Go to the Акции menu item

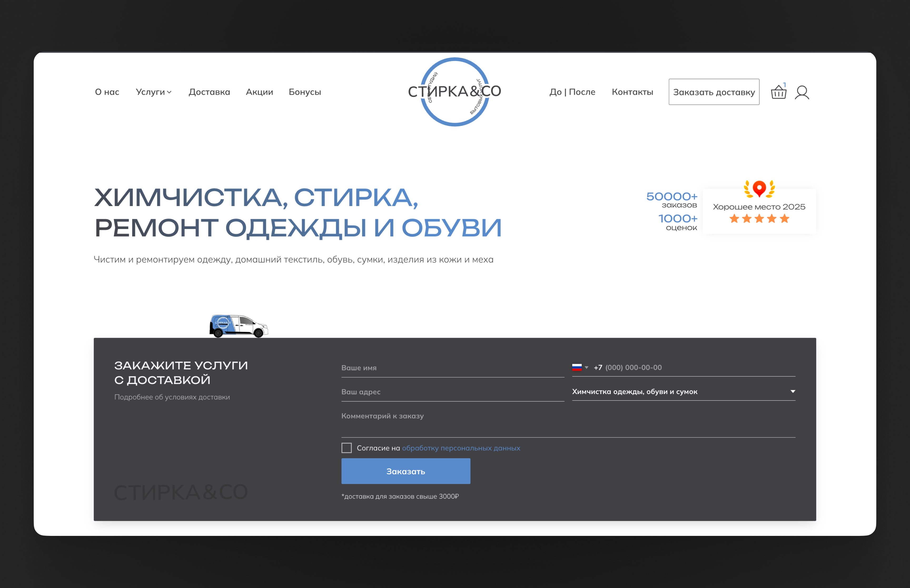(x=259, y=92)
